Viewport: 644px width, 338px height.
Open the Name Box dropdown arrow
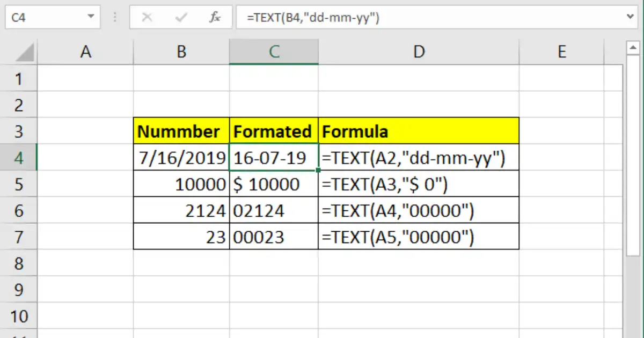[90, 18]
